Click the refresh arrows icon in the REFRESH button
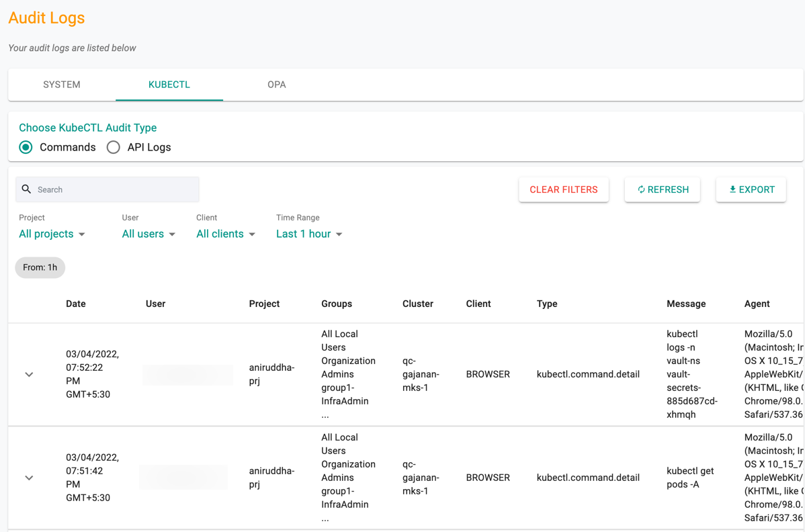The width and height of the screenshot is (805, 532). (x=641, y=190)
